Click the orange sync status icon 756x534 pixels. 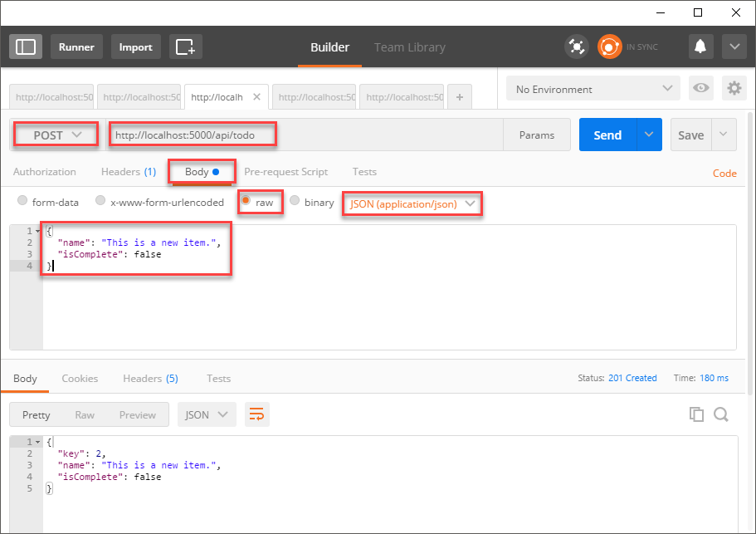point(610,47)
